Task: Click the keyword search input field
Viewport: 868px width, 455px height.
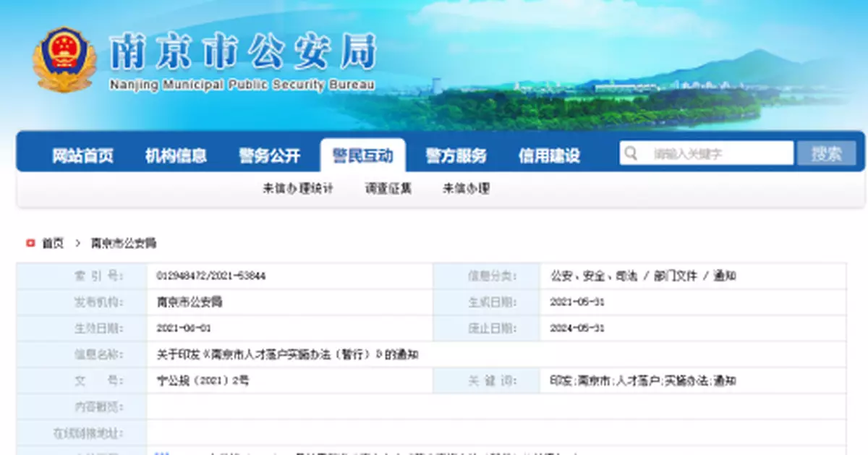Action: coord(707,153)
